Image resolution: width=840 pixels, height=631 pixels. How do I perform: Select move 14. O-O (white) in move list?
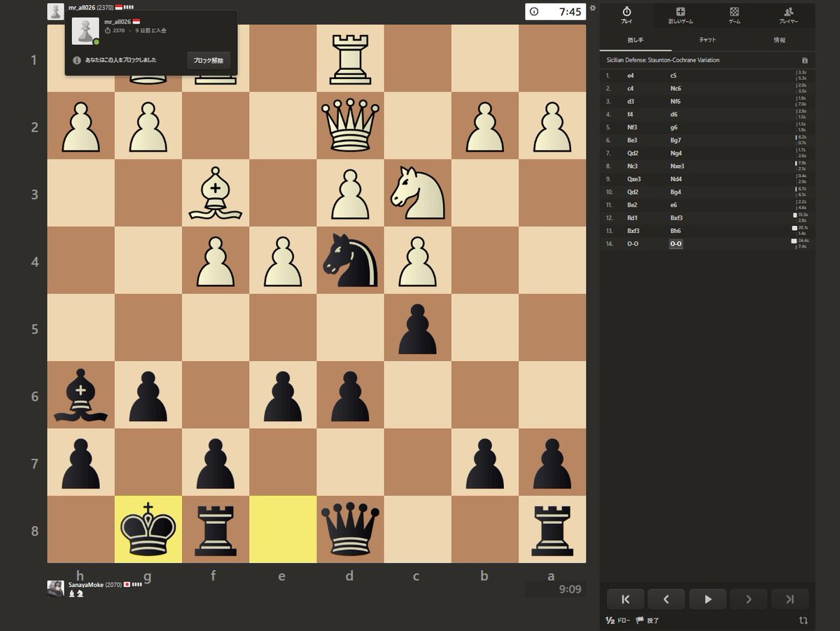[633, 243]
